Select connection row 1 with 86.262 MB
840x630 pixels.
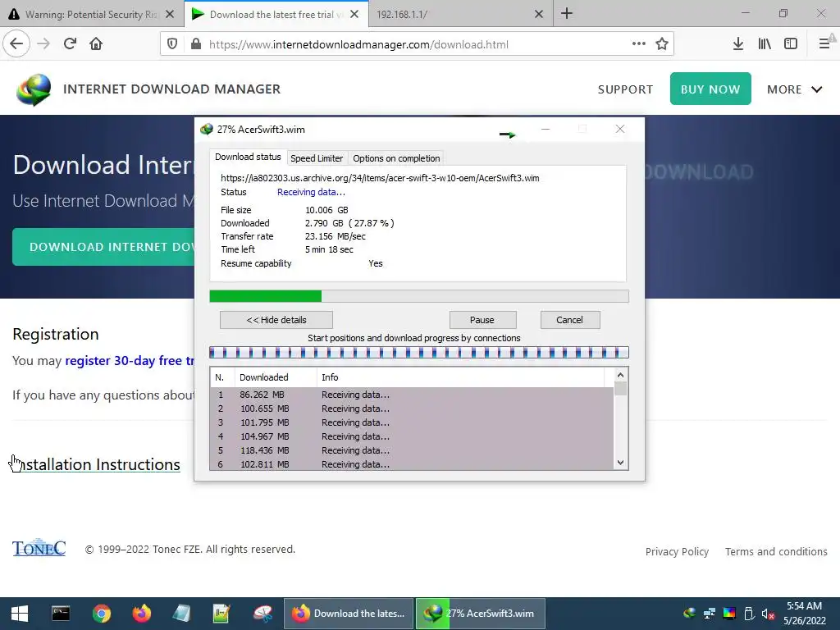tap(412, 395)
